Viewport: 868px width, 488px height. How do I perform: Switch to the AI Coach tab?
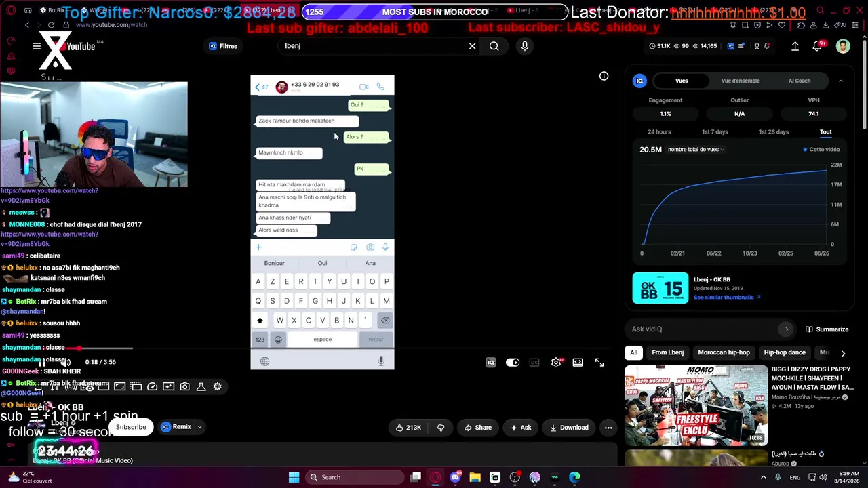[800, 81]
